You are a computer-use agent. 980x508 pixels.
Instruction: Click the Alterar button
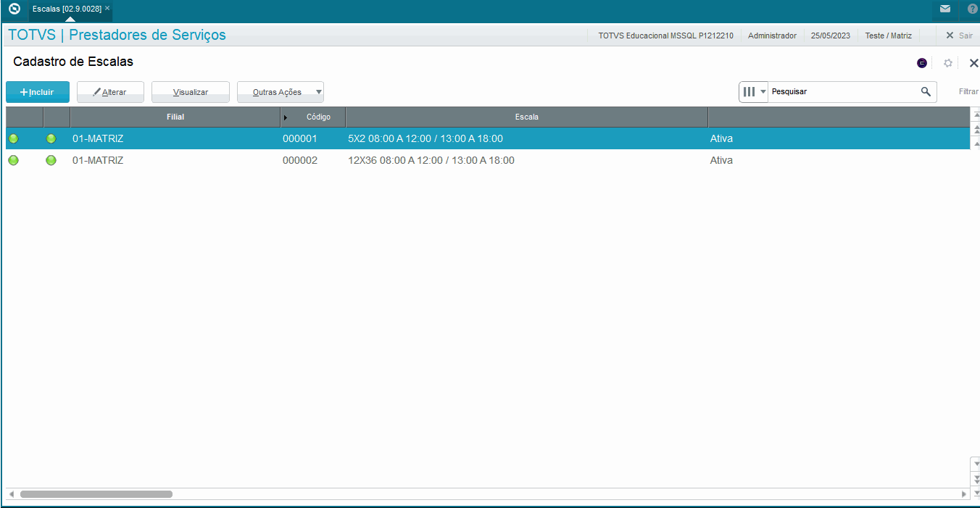click(x=110, y=92)
